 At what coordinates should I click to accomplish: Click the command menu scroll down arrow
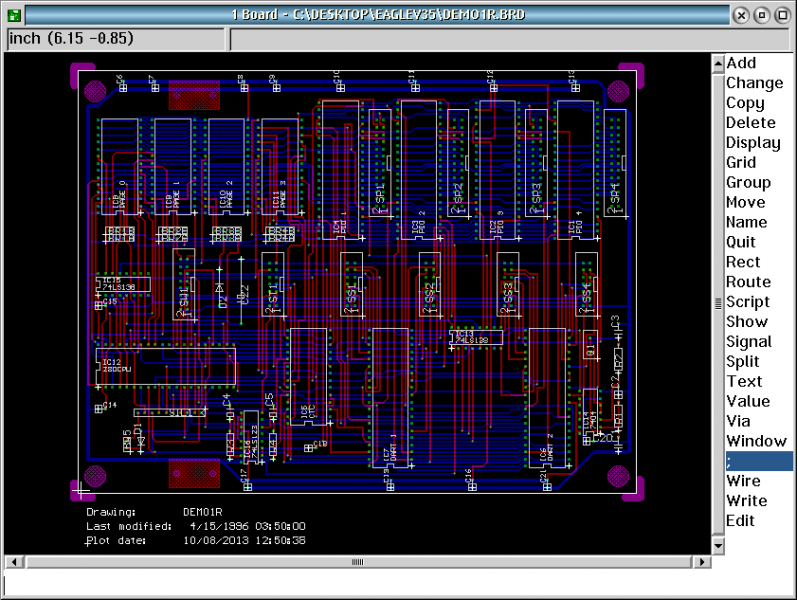tap(717, 545)
